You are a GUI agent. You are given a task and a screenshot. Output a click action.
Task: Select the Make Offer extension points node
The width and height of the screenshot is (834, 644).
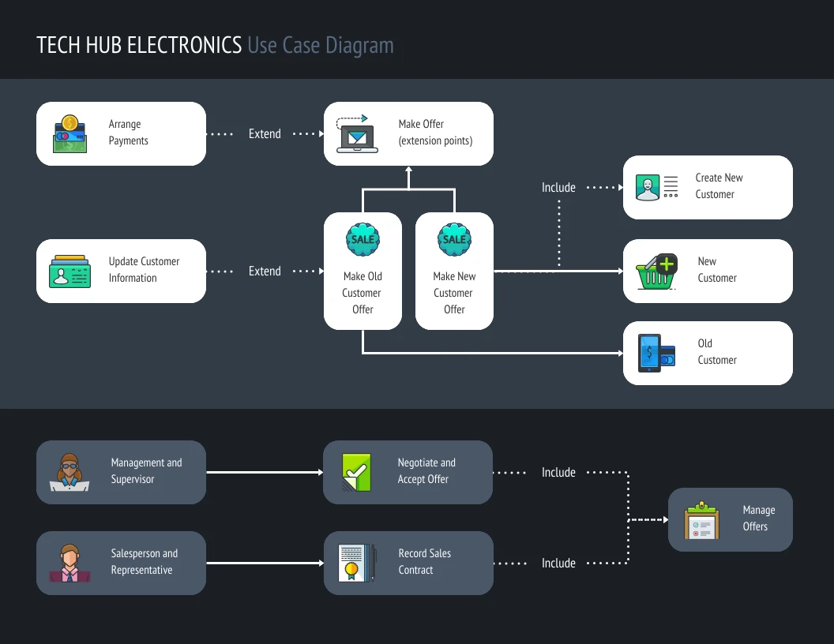pyautogui.click(x=408, y=133)
